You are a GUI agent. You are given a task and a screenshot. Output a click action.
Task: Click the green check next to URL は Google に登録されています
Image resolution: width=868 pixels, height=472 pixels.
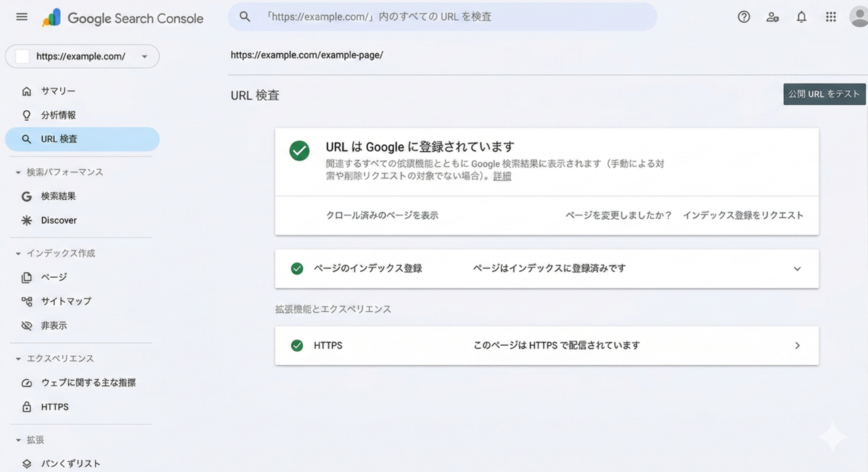[299, 150]
